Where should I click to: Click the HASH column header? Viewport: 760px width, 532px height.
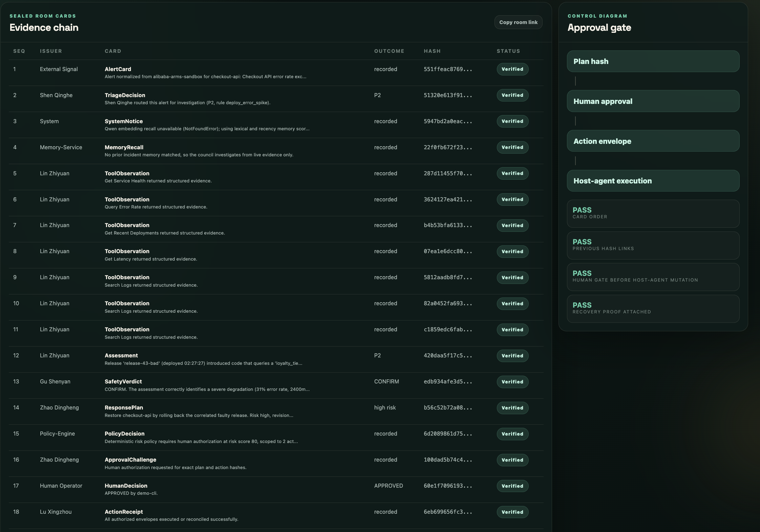432,51
